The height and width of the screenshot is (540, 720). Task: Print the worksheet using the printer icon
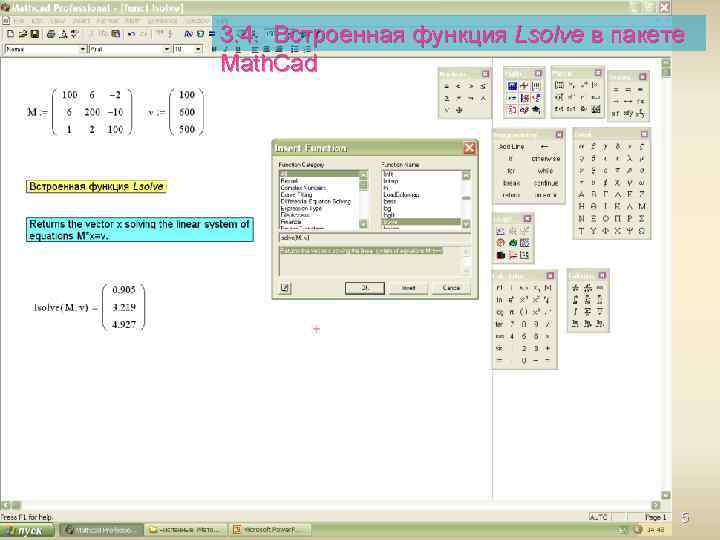pyautogui.click(x=51, y=34)
